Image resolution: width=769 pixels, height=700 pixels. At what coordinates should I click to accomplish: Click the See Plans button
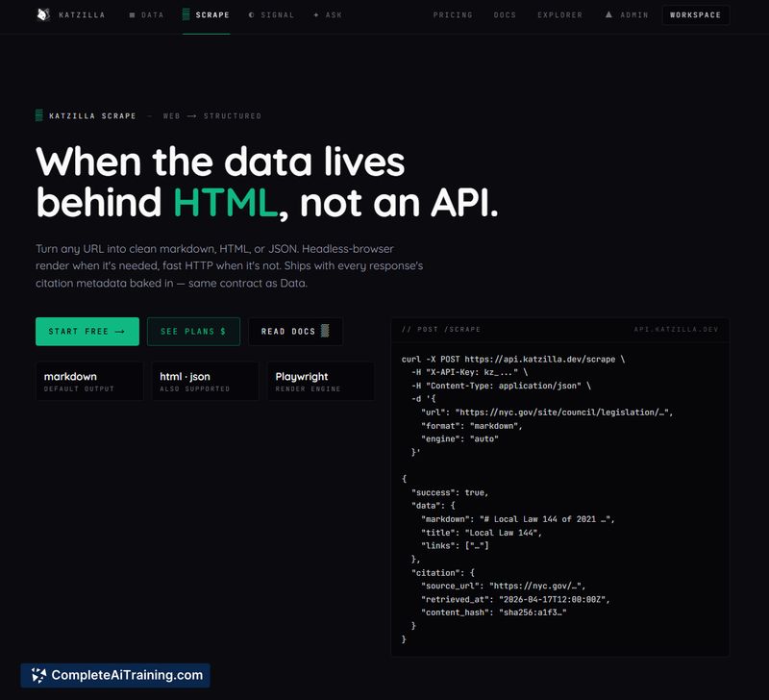coord(193,332)
